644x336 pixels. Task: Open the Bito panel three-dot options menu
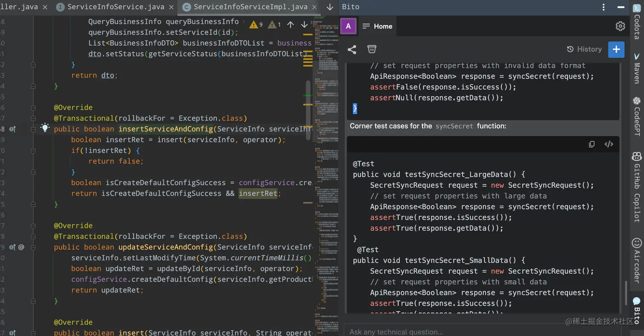[x=604, y=7]
